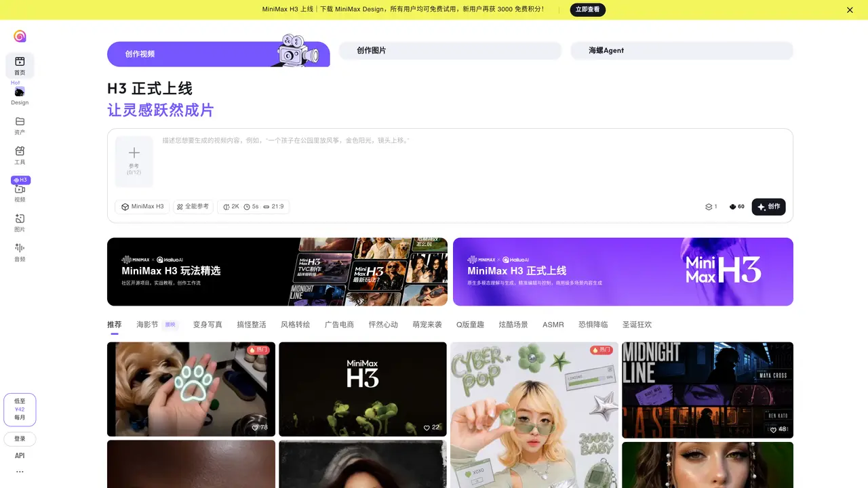This screenshot has height=488, width=868.
Task: Select the 广告电商 category tab
Action: pos(339,325)
